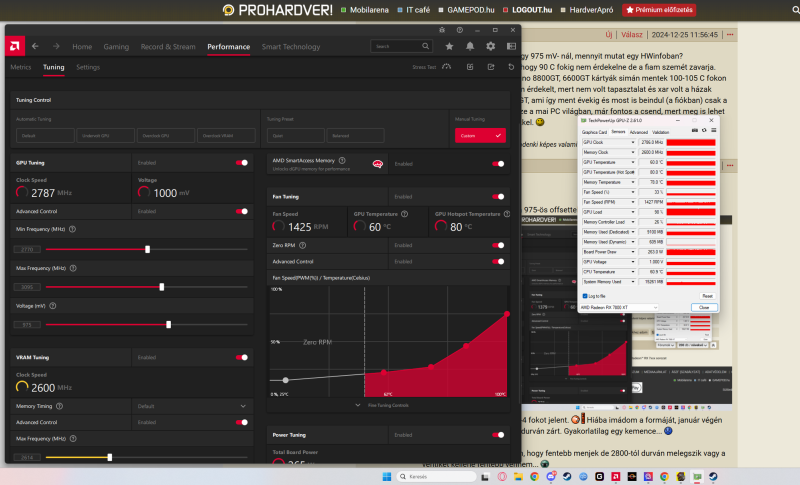The width and height of the screenshot is (800, 485).
Task: Open File Explorer on the taskbar
Action: [x=518, y=476]
